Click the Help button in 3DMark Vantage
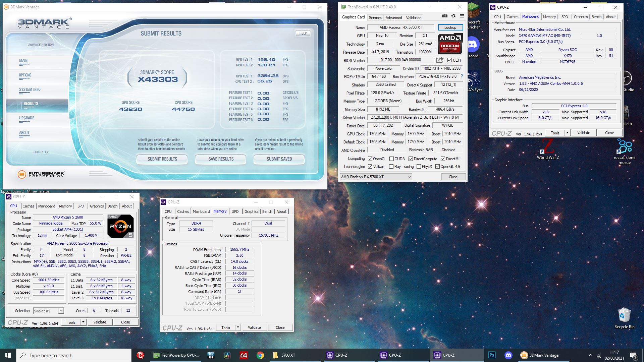The height and width of the screenshot is (362, 644). point(303,33)
